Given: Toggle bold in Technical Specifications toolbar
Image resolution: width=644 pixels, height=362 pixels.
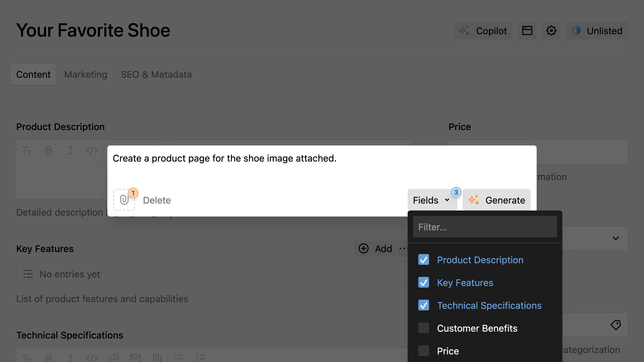Looking at the screenshot, I should point(49,358).
